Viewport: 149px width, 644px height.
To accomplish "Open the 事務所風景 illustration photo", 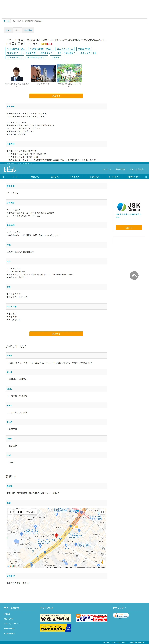I will pyautogui.click(x=69, y=73).
